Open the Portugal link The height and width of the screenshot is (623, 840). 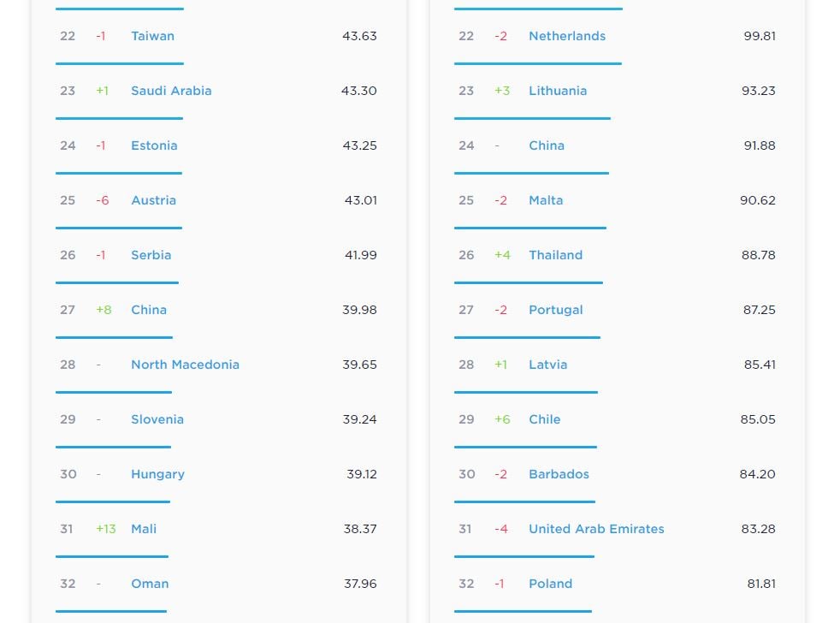pos(556,310)
